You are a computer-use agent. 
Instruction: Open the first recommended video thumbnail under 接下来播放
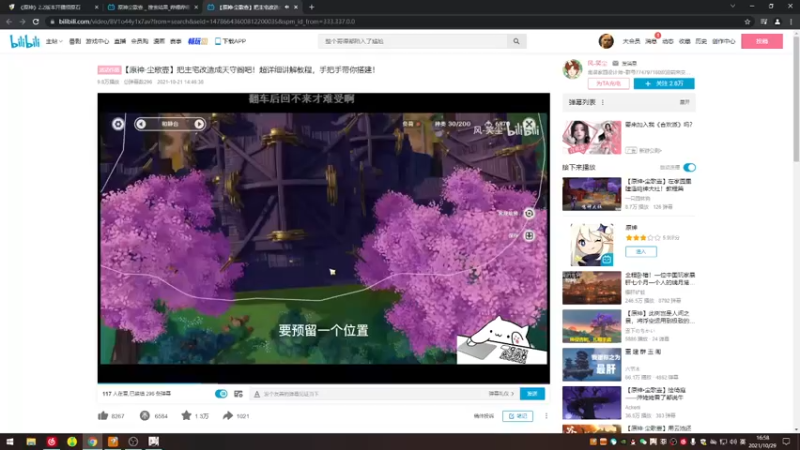coord(592,194)
